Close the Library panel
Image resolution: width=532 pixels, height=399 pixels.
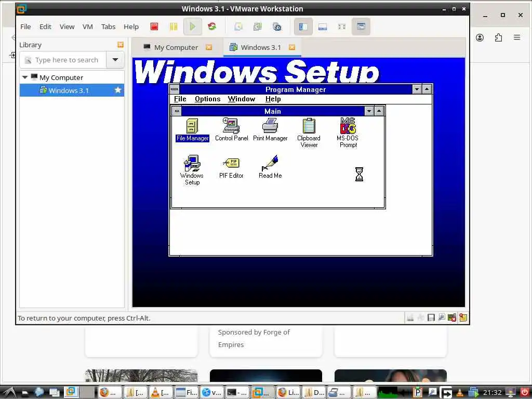point(121,45)
